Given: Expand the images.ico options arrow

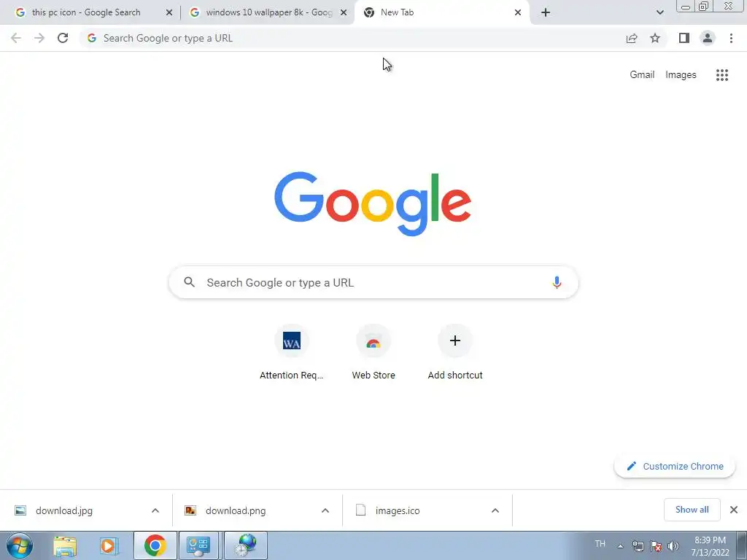Looking at the screenshot, I should [495, 510].
